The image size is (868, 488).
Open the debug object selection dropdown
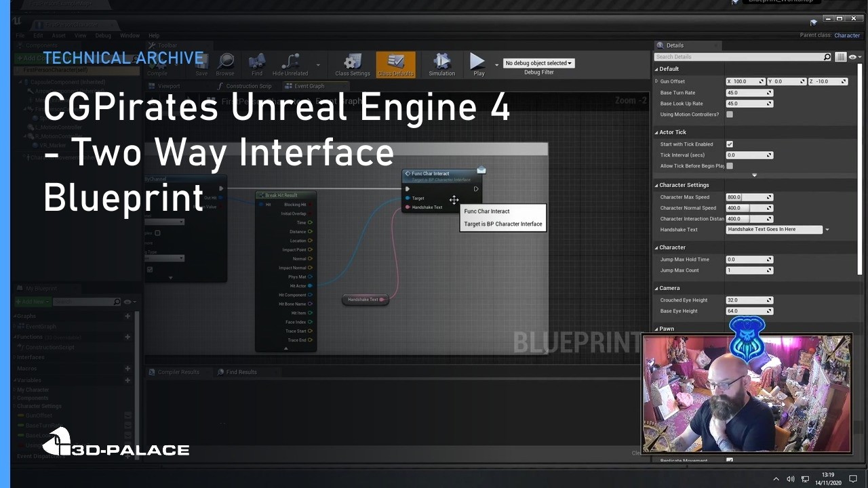[x=538, y=63]
